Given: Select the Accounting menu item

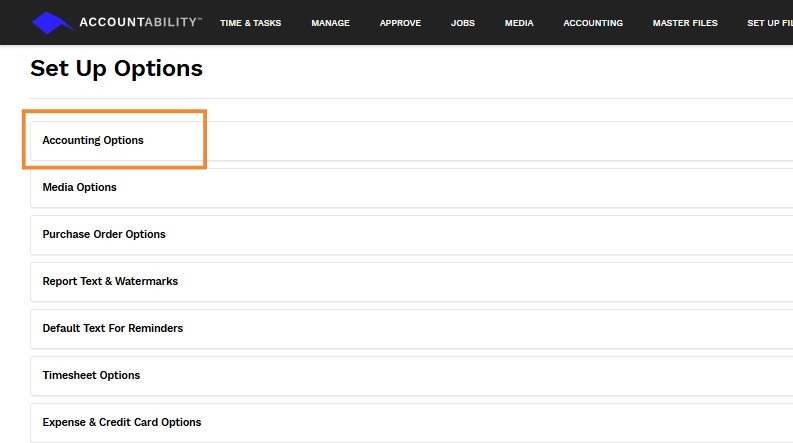Looking at the screenshot, I should point(593,23).
